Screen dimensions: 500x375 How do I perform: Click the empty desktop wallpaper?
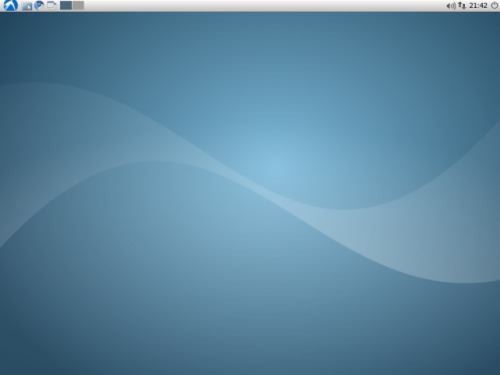point(250,193)
